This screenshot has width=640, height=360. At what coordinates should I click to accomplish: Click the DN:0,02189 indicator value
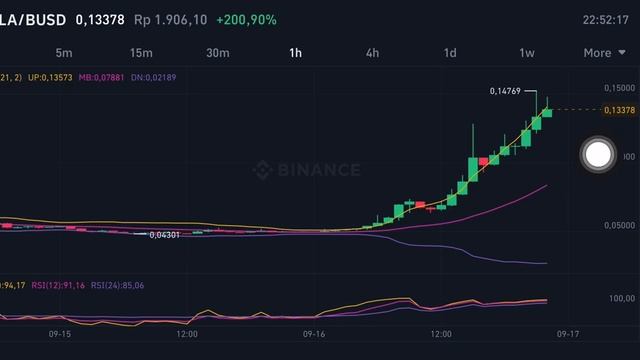tap(153, 78)
